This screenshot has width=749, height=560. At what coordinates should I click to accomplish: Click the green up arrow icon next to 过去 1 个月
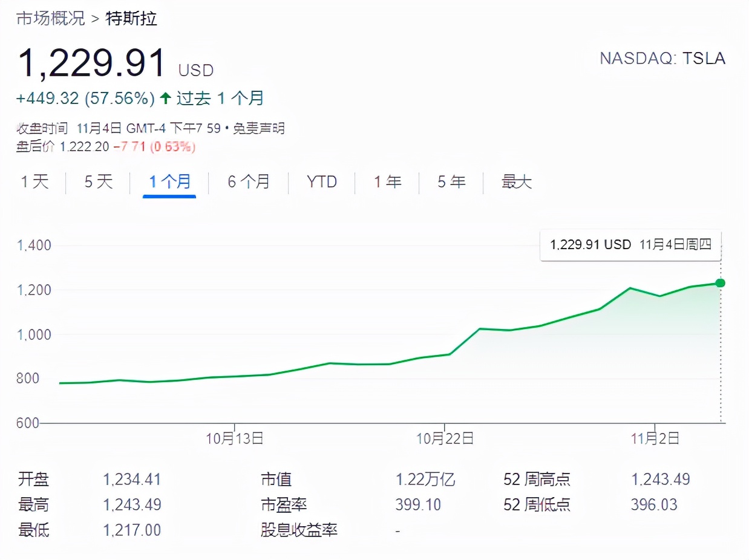165,98
